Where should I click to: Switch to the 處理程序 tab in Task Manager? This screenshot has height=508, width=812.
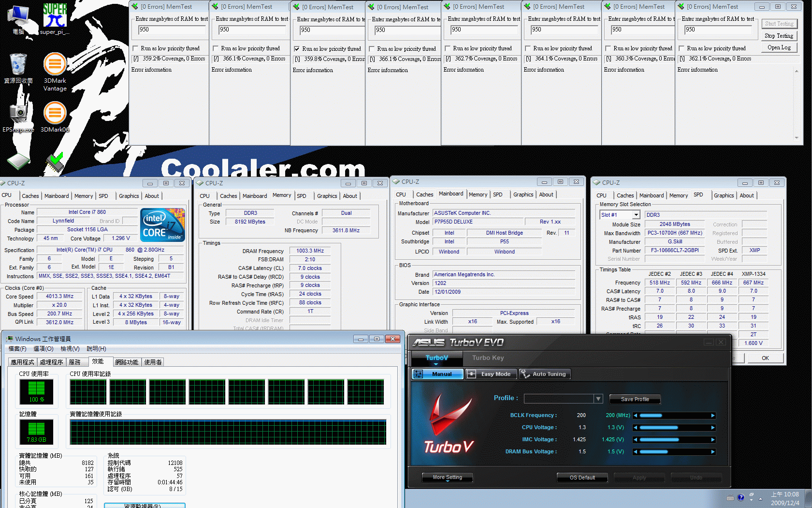pos(52,362)
